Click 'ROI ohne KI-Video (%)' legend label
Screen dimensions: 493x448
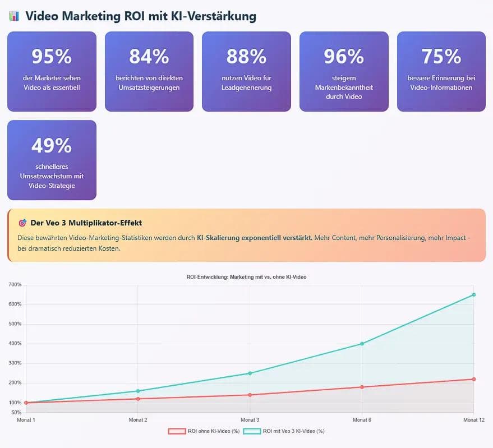click(214, 431)
